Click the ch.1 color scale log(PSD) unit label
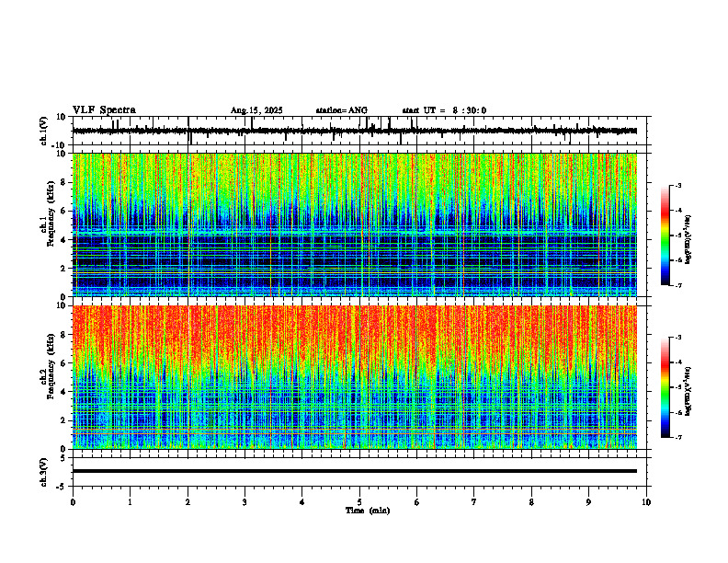The height and width of the screenshot is (563, 728). [x=689, y=240]
